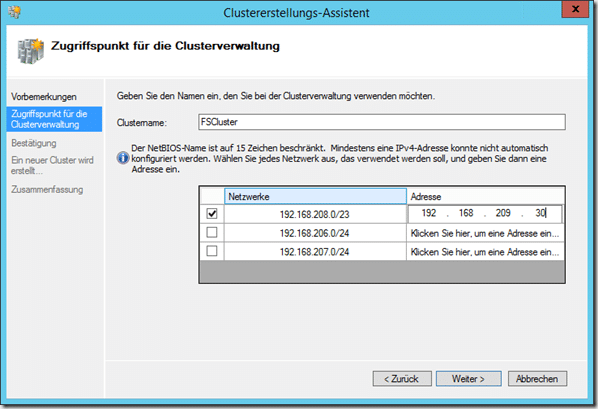Click the Abbrechen button
The image size is (598, 409).
click(x=537, y=379)
